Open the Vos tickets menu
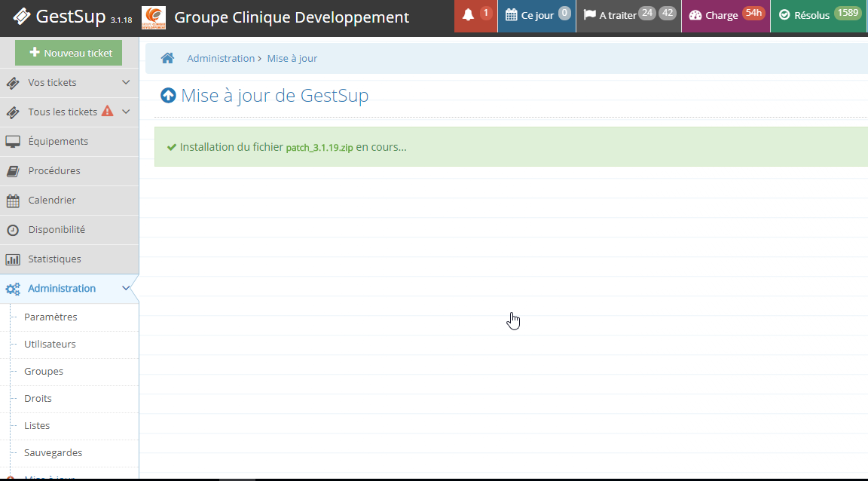Image resolution: width=868 pixels, height=481 pixels. pos(69,83)
